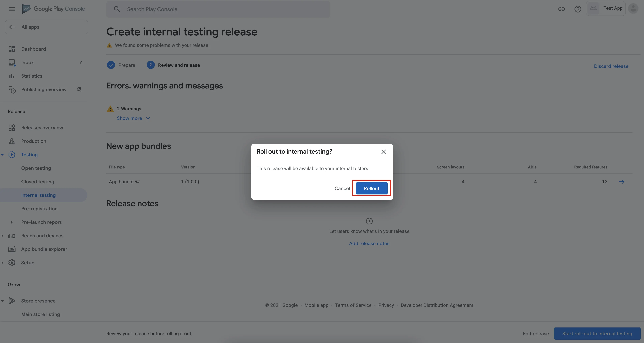This screenshot has height=343, width=644.
Task: Open Terms of Service footer link
Action: click(x=353, y=305)
